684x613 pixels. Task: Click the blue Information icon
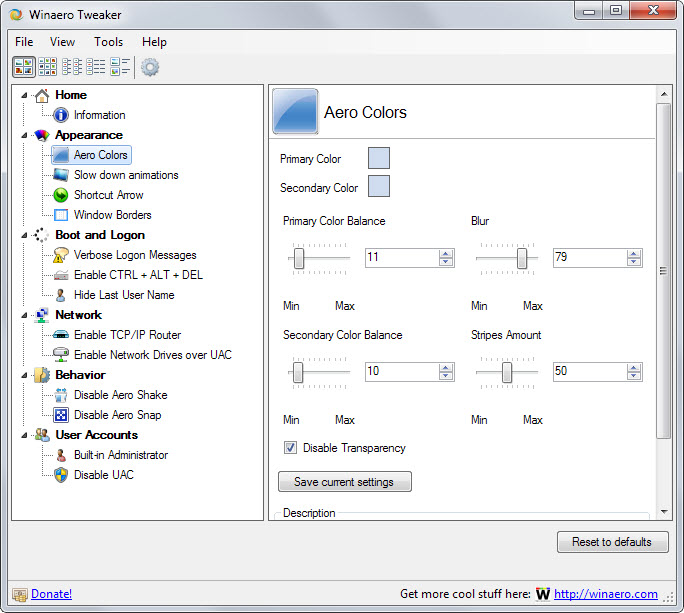61,115
